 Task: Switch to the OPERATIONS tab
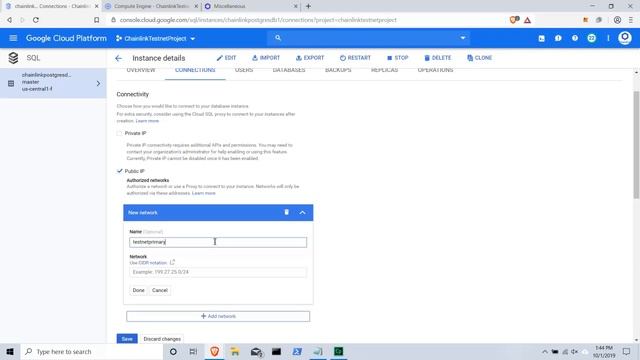coord(436,70)
